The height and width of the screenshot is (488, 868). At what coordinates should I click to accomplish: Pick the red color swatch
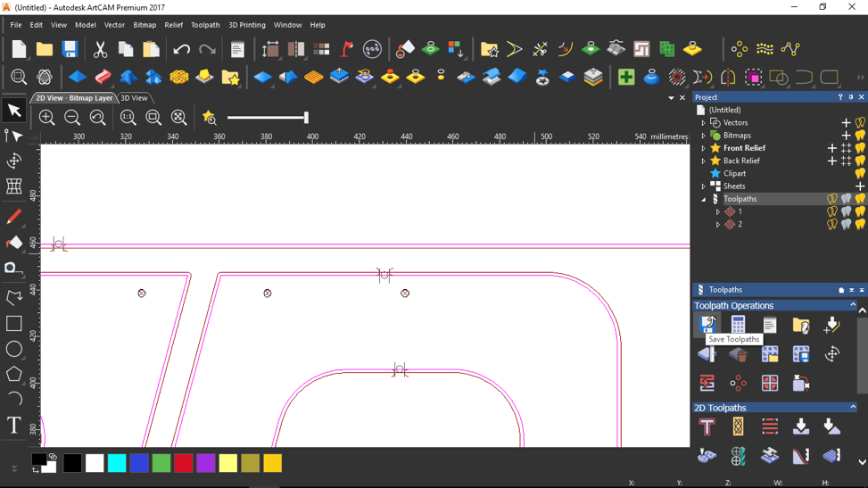pos(183,463)
